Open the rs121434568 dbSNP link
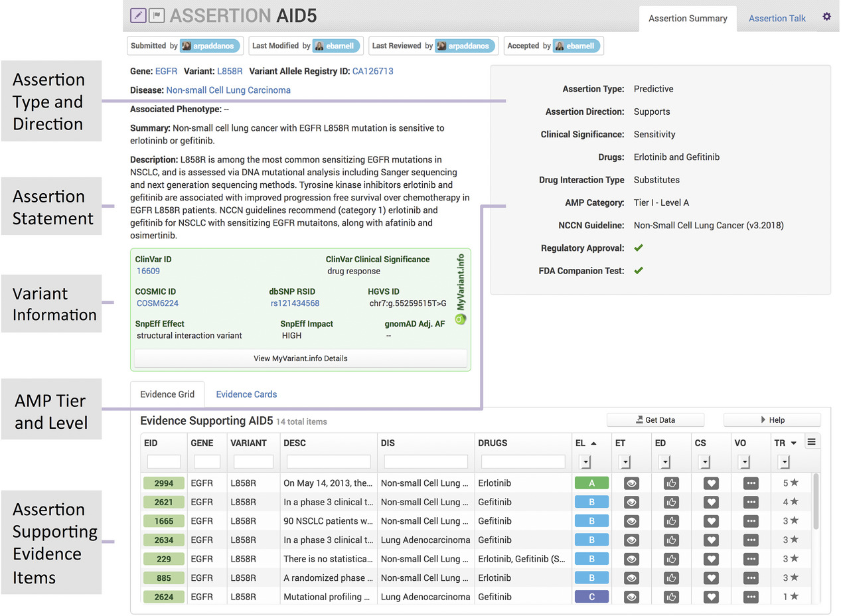Viewport: 841px width, 616px height. (295, 303)
